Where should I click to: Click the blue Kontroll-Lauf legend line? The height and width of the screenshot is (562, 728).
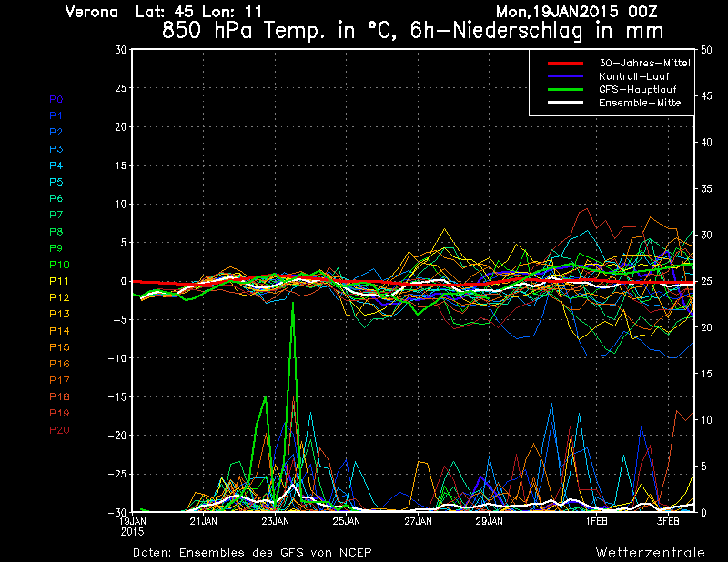coord(565,76)
